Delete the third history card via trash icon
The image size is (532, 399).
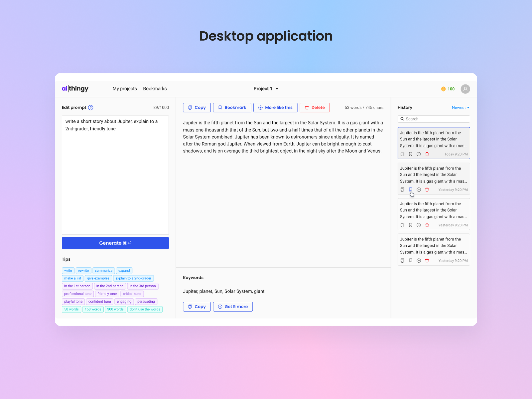(x=427, y=225)
